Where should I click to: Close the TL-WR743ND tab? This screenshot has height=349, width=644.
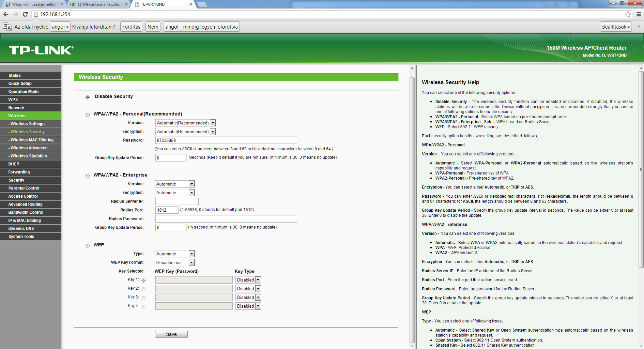point(191,4)
